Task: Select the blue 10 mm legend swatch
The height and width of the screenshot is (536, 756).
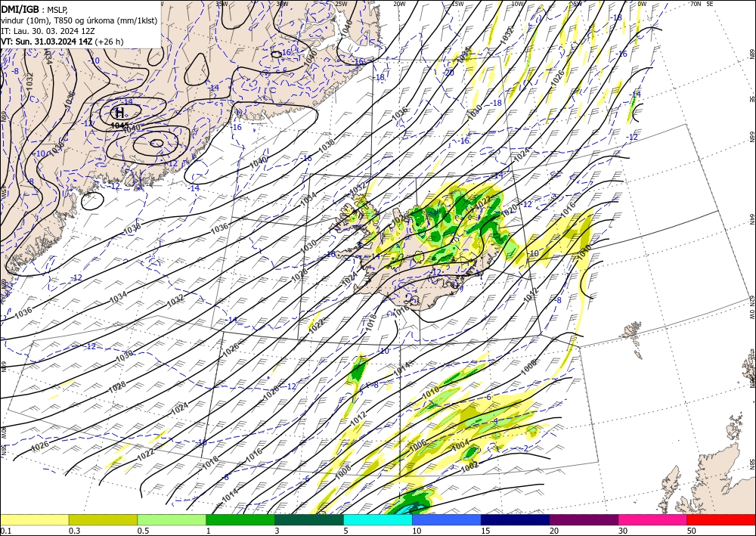Action: coord(447,519)
